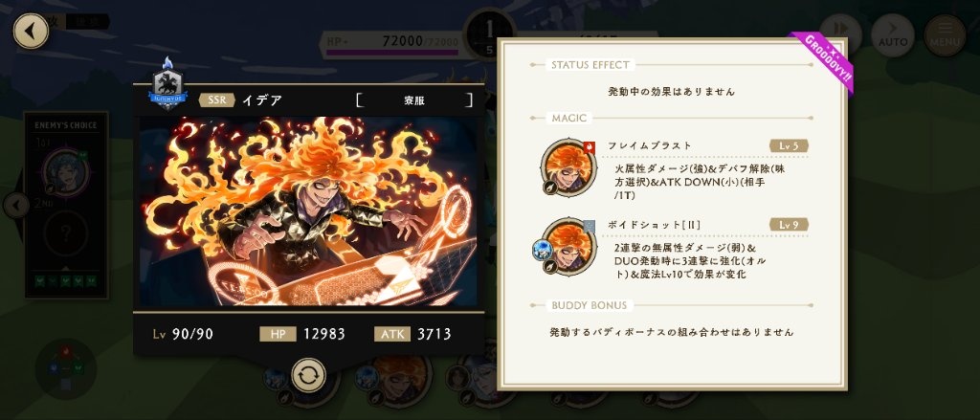Tap the SSR rarity badge
The width and height of the screenshot is (980, 420).
(x=217, y=100)
